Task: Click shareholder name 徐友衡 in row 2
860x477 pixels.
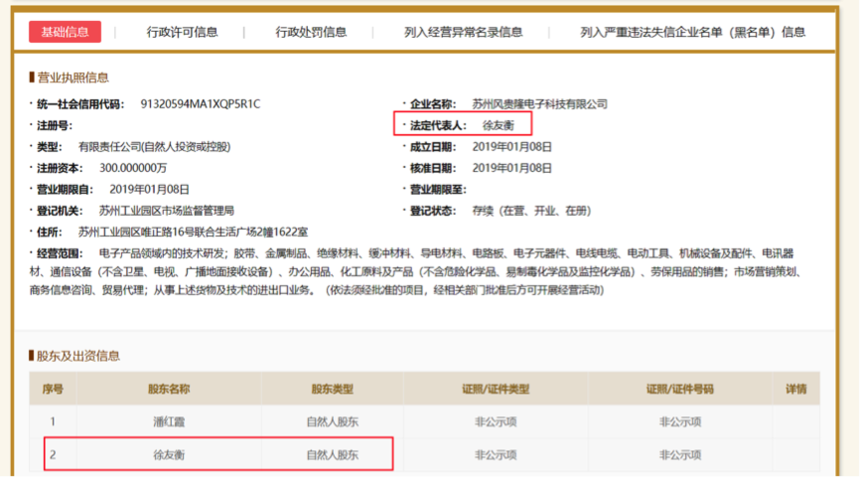Action: pos(169,455)
